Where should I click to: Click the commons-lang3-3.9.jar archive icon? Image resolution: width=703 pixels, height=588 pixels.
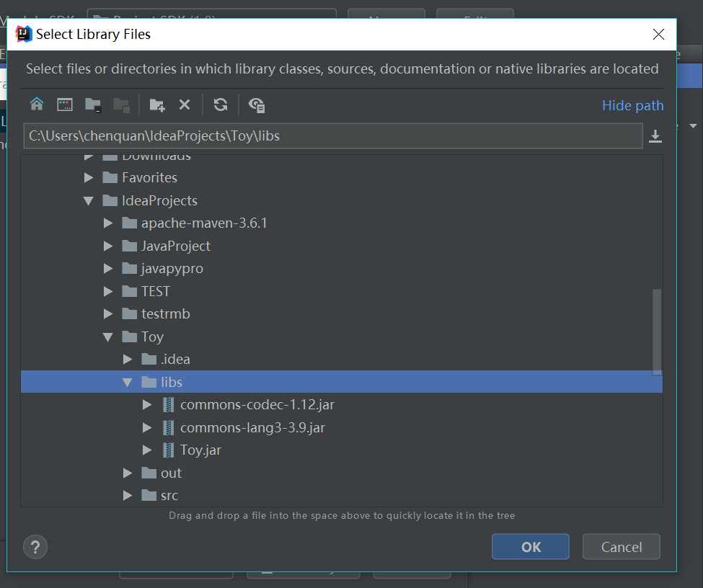(168, 427)
